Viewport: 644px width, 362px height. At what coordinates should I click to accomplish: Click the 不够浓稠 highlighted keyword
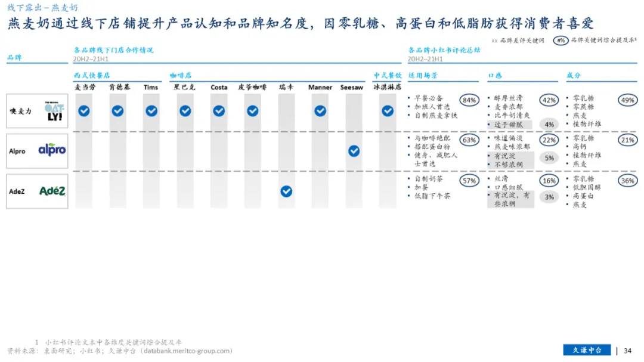click(x=509, y=165)
